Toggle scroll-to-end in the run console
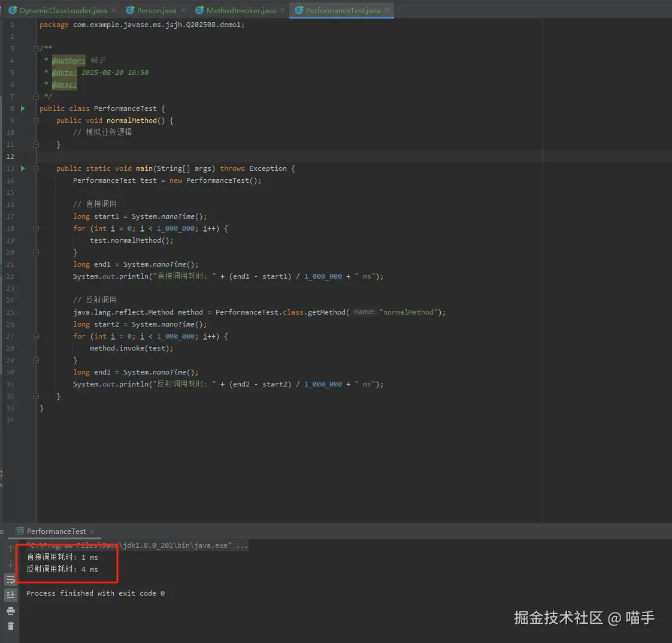 click(11, 595)
